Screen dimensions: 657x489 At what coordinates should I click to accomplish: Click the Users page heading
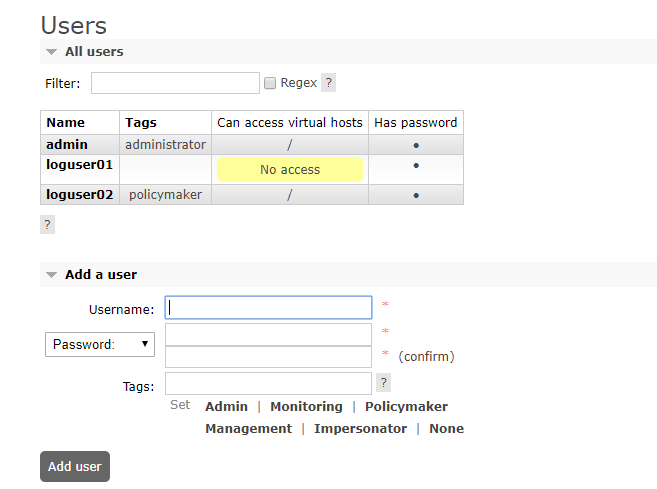[x=74, y=25]
